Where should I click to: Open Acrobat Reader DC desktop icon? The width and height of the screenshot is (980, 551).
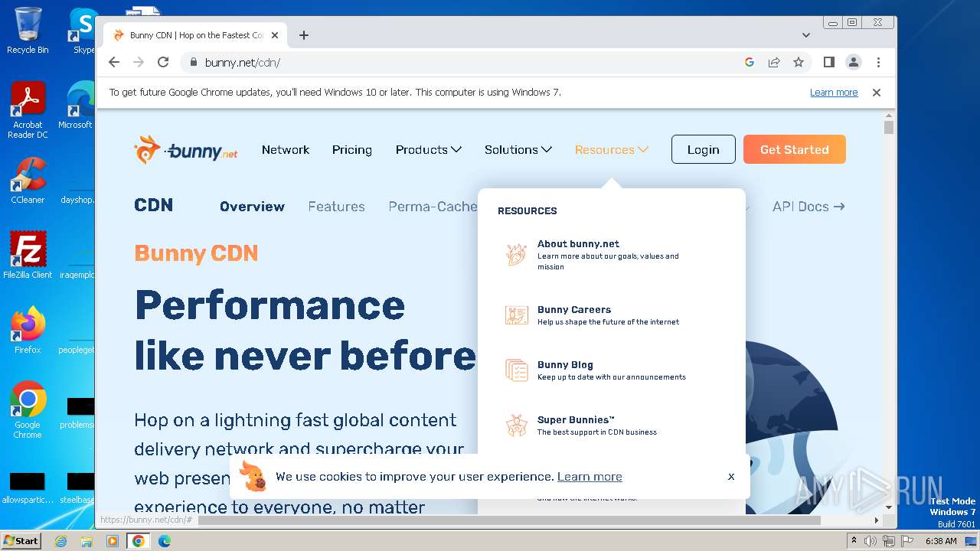(x=28, y=110)
